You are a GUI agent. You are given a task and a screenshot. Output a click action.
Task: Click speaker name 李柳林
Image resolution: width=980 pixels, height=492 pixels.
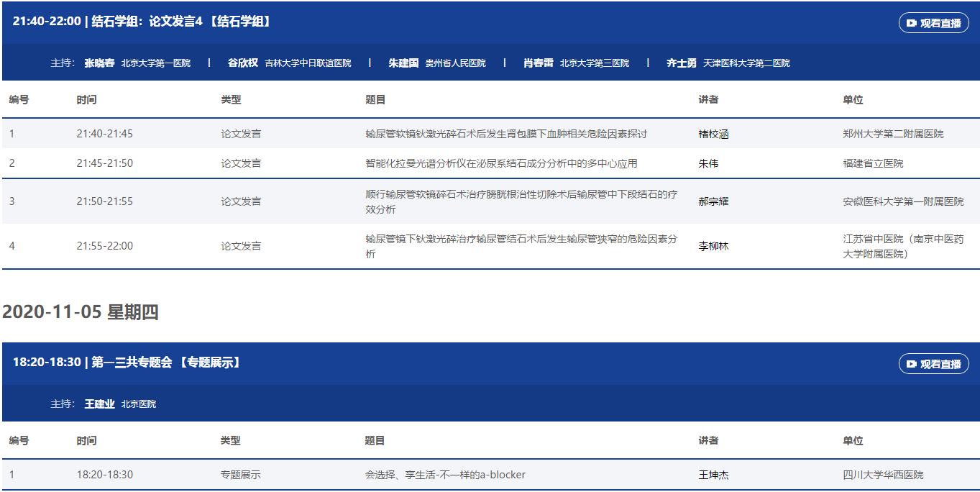(713, 246)
